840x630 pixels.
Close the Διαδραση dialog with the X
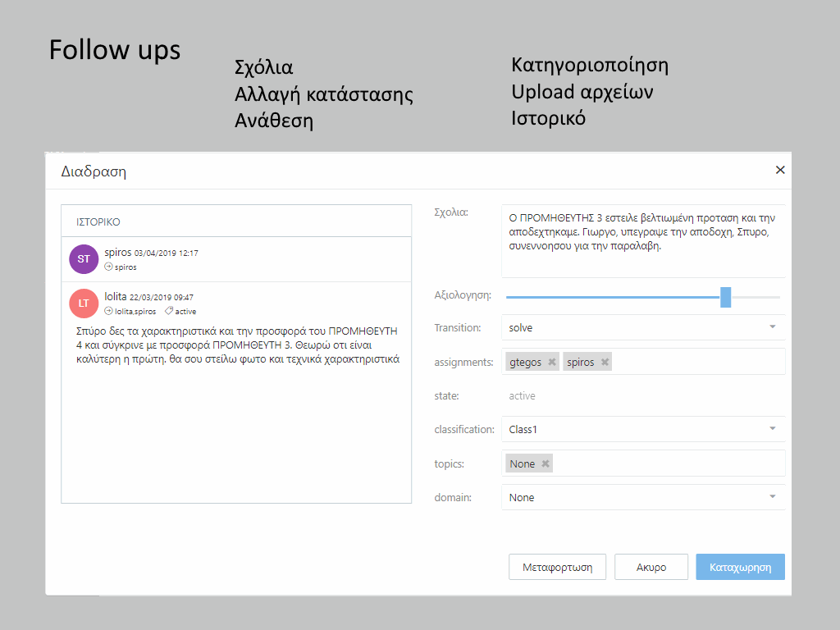click(780, 170)
